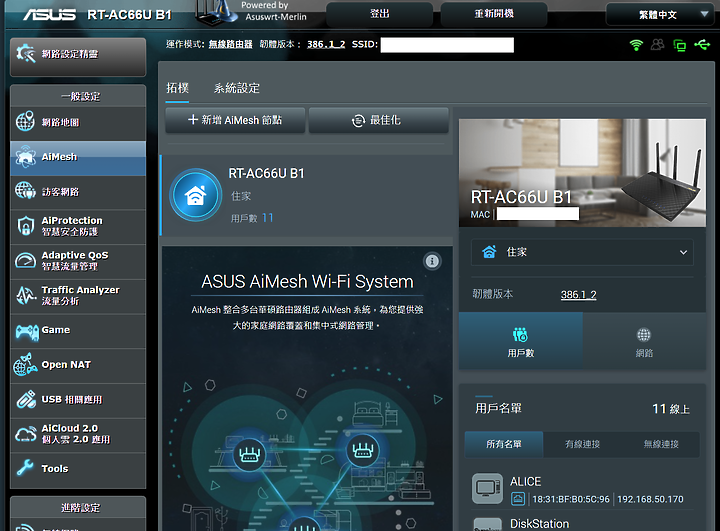Click the Open NAT globe icon
Image resolution: width=720 pixels, height=531 pixels.
click(x=25, y=364)
